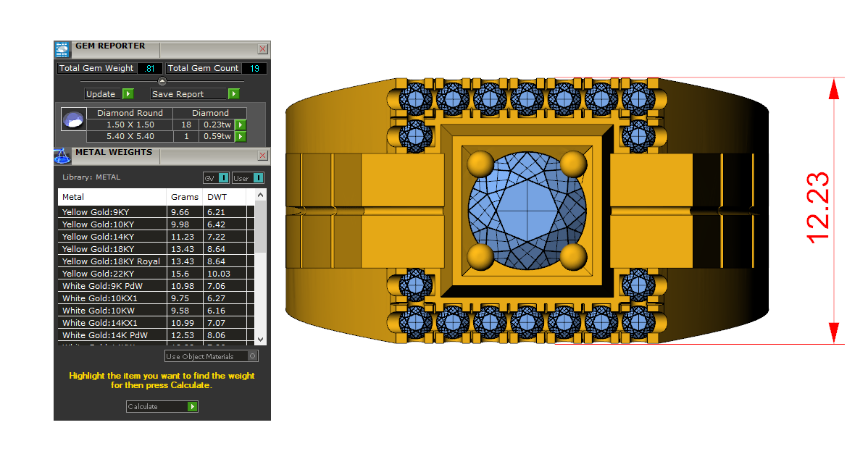Collapse the panel with the round arrow handle
This screenshot has height=467, width=868.
tap(162, 81)
